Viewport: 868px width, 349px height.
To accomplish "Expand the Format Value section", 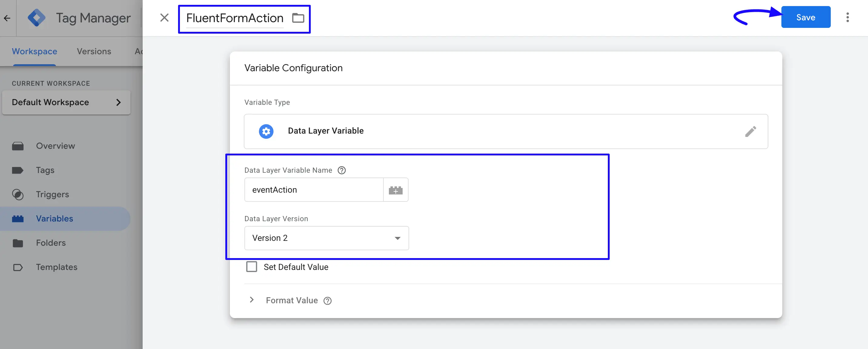I will coord(251,300).
